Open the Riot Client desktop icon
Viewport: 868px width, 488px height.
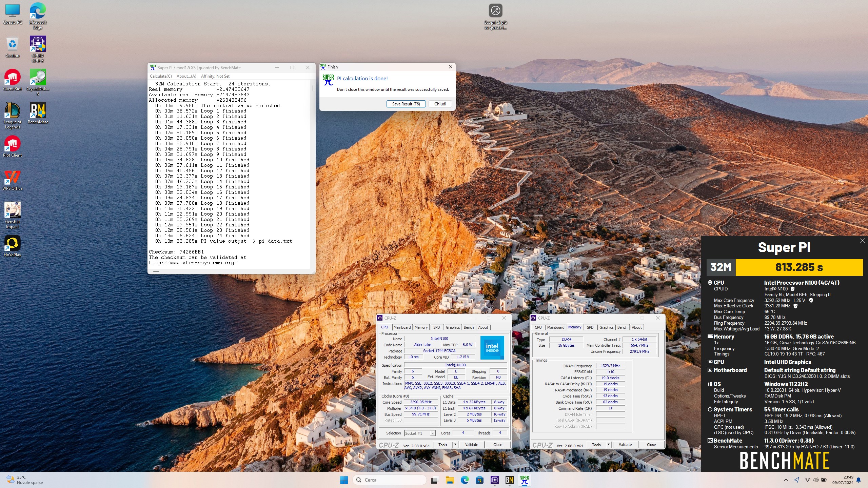(x=13, y=146)
